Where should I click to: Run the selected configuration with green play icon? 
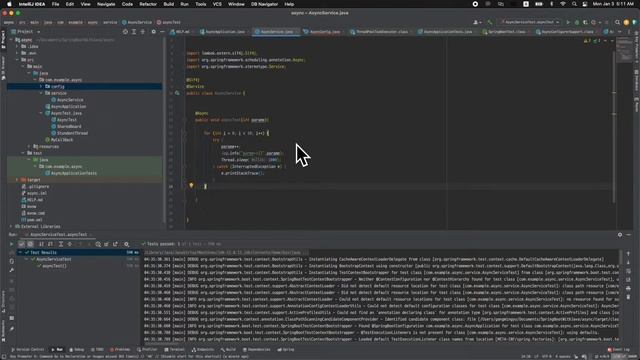[x=568, y=22]
